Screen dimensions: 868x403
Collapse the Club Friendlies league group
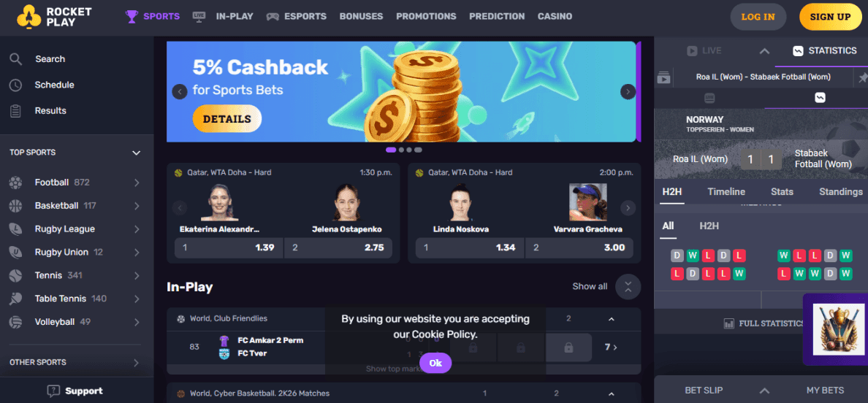611,319
